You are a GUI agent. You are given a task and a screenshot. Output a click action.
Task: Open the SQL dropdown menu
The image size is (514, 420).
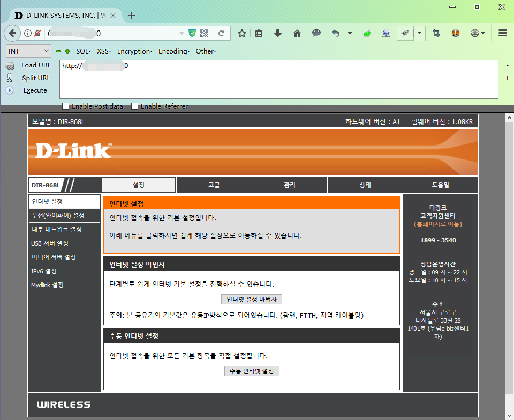[84, 51]
